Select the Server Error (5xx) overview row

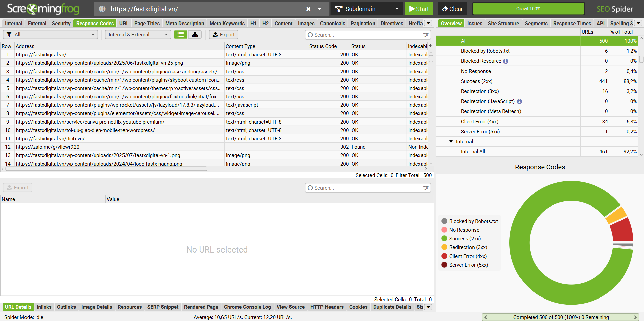[x=537, y=132]
